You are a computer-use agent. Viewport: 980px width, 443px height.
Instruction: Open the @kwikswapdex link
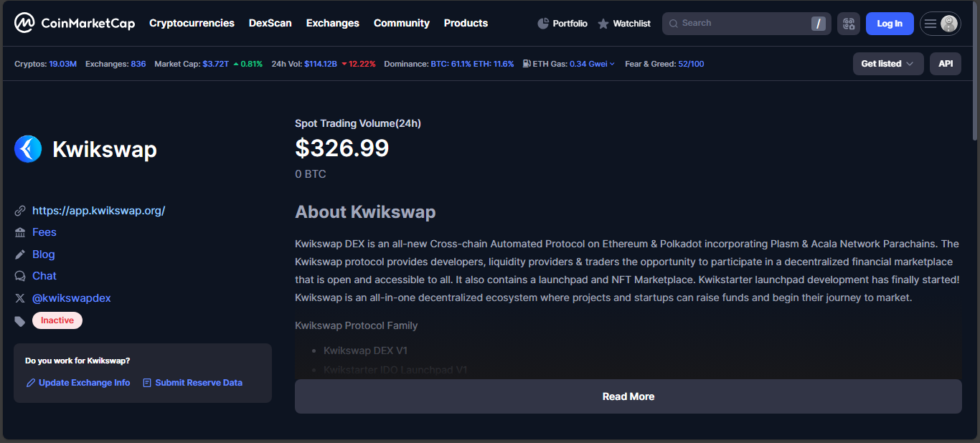(72, 298)
